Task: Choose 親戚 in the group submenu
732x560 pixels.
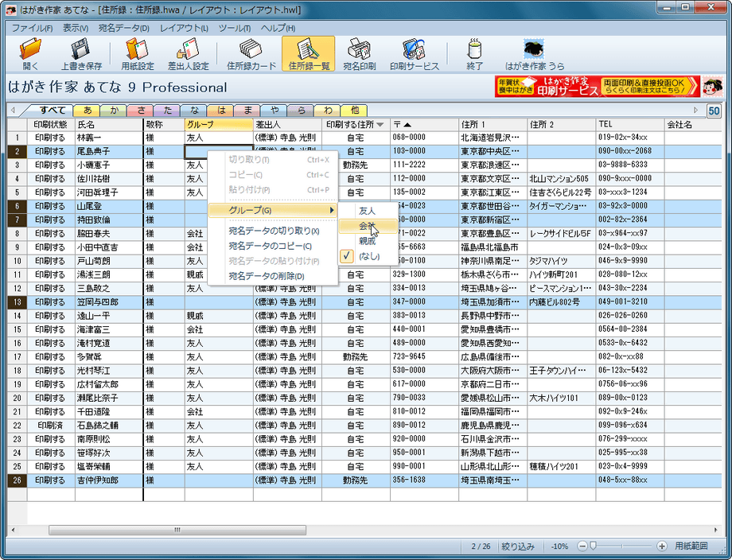Action: [x=368, y=241]
